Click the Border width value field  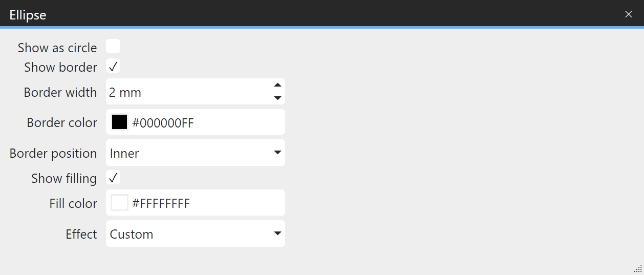184,92
